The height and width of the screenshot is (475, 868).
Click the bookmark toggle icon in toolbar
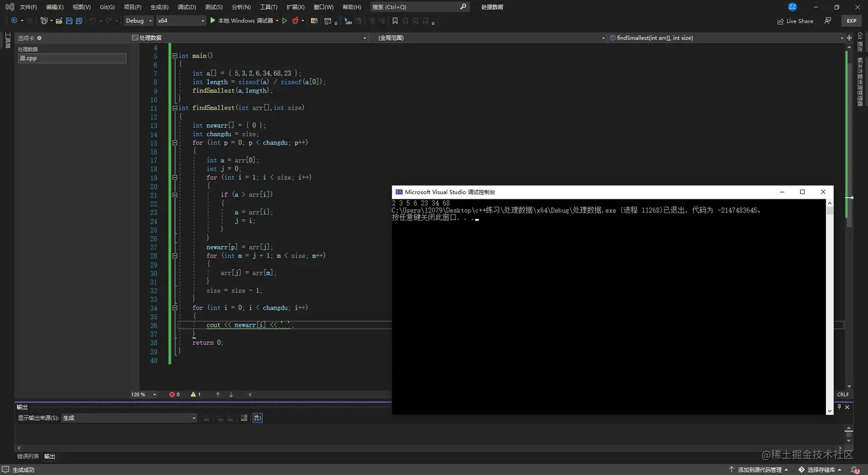pyautogui.click(x=395, y=21)
